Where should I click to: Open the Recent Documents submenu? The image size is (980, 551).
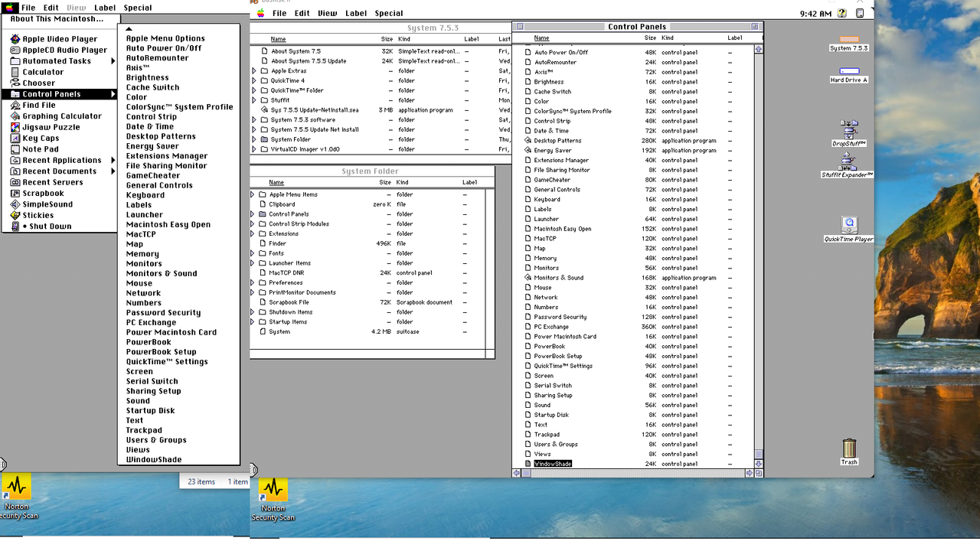pos(60,171)
